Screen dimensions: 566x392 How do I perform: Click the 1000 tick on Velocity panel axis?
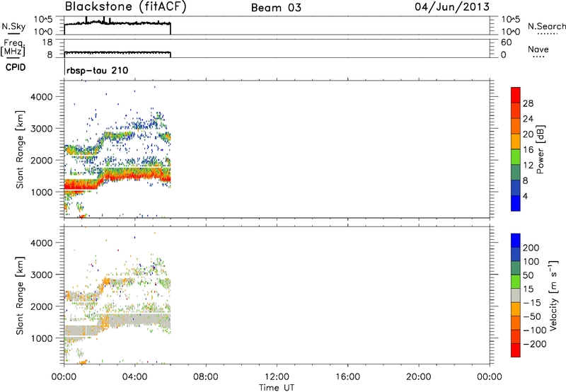coord(42,339)
